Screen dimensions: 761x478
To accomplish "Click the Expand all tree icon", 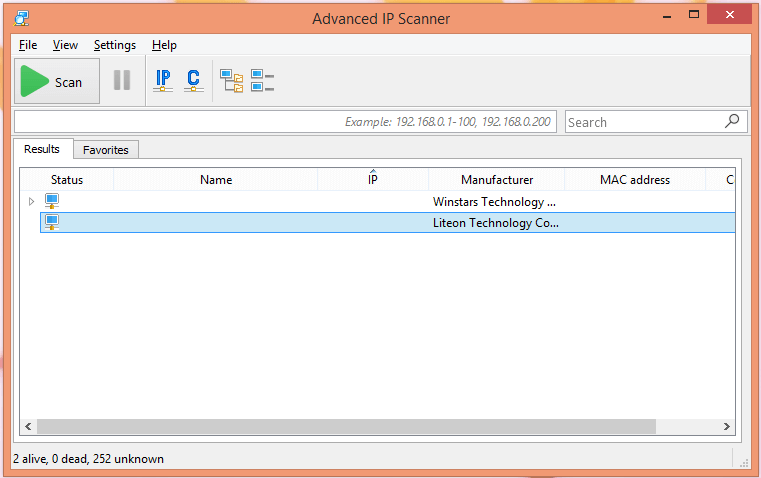I will [232, 81].
